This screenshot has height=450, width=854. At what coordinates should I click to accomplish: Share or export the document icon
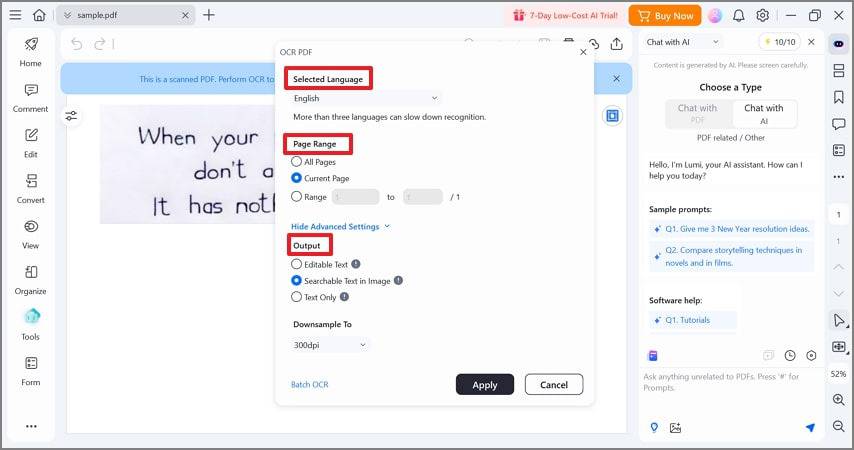[616, 44]
